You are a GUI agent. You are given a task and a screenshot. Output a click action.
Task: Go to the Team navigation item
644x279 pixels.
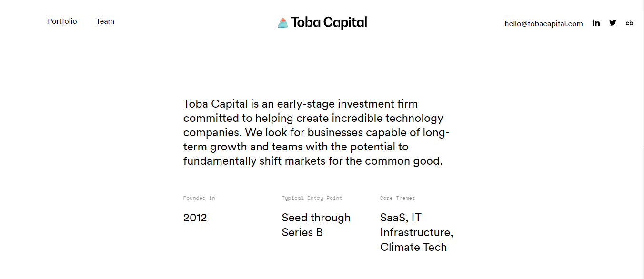(x=105, y=21)
